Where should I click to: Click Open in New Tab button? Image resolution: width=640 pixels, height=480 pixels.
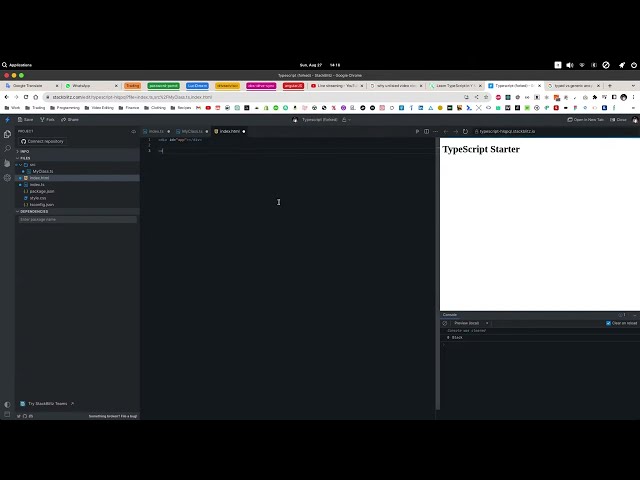[585, 120]
